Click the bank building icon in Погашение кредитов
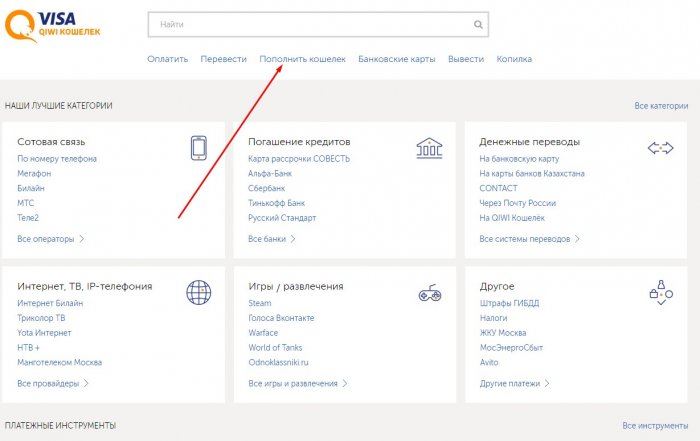This screenshot has width=700, height=441. (x=429, y=148)
